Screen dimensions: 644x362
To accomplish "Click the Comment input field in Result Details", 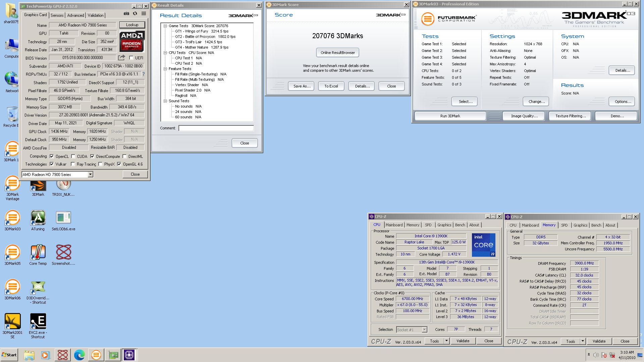I will point(216,128).
